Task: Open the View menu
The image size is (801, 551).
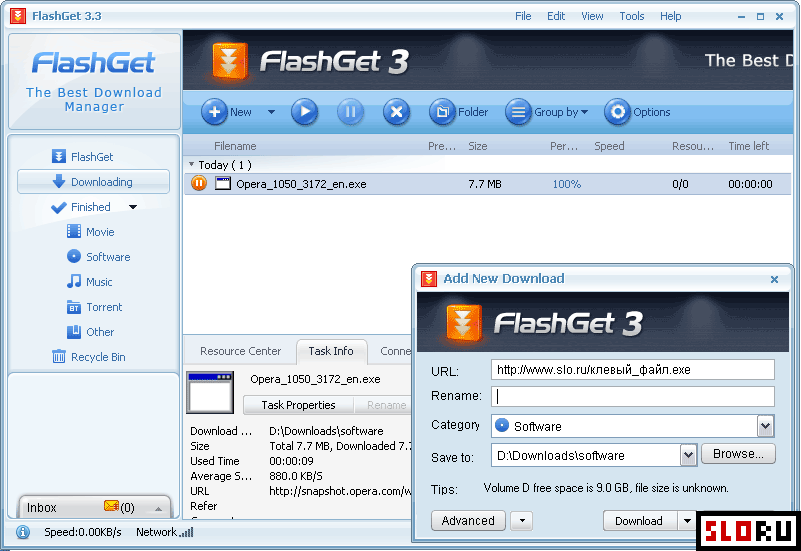Action: coord(592,16)
